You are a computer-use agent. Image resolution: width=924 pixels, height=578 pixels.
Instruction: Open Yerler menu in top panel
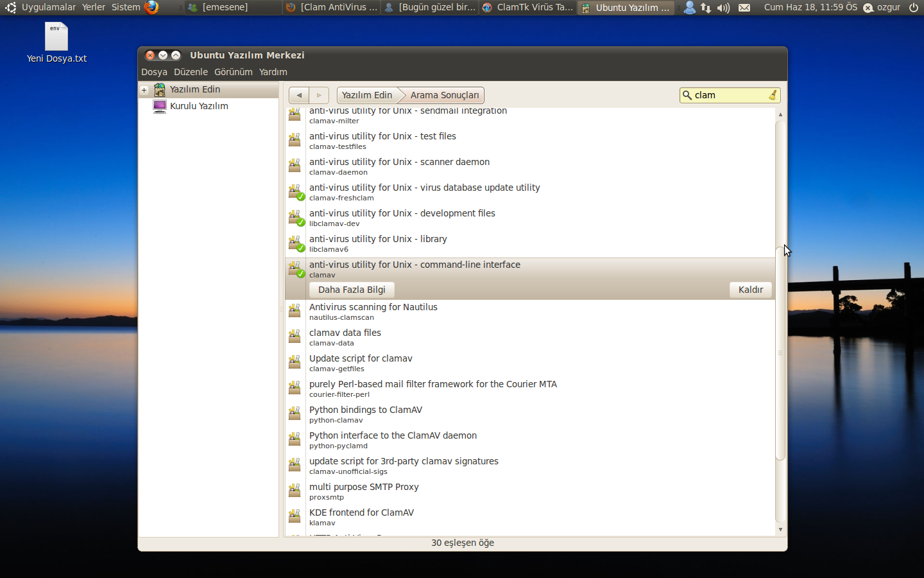(94, 7)
